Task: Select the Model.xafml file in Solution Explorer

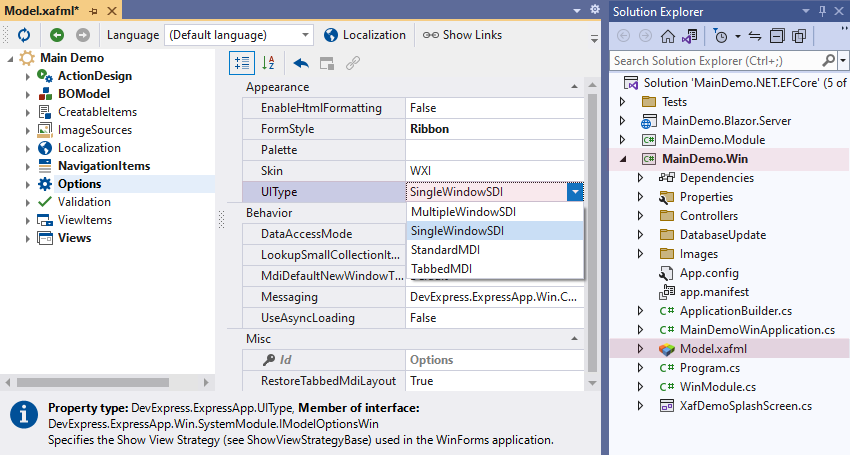Action: point(713,349)
